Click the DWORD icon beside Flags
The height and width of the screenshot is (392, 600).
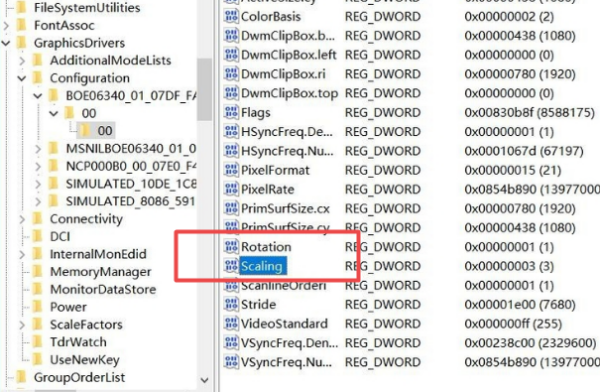231,113
